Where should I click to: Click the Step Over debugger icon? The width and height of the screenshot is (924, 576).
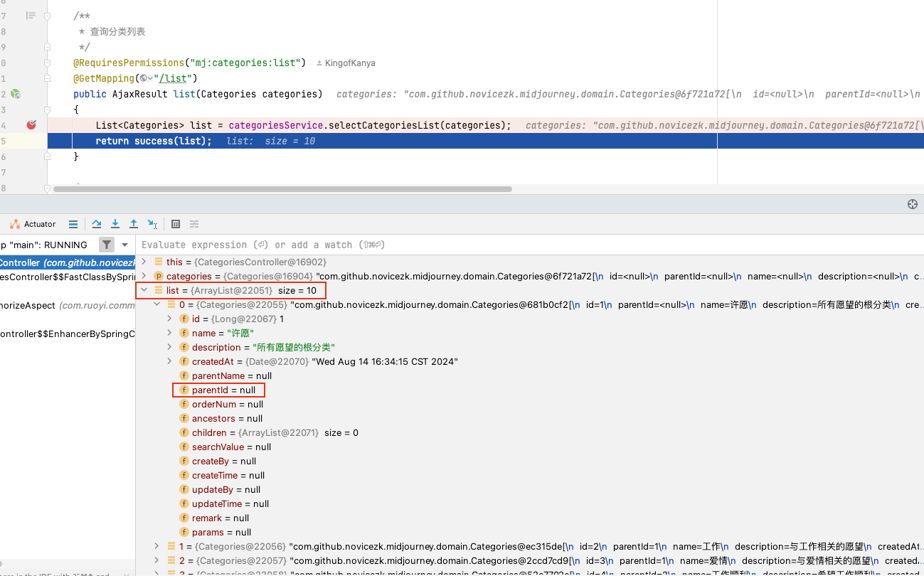click(97, 224)
